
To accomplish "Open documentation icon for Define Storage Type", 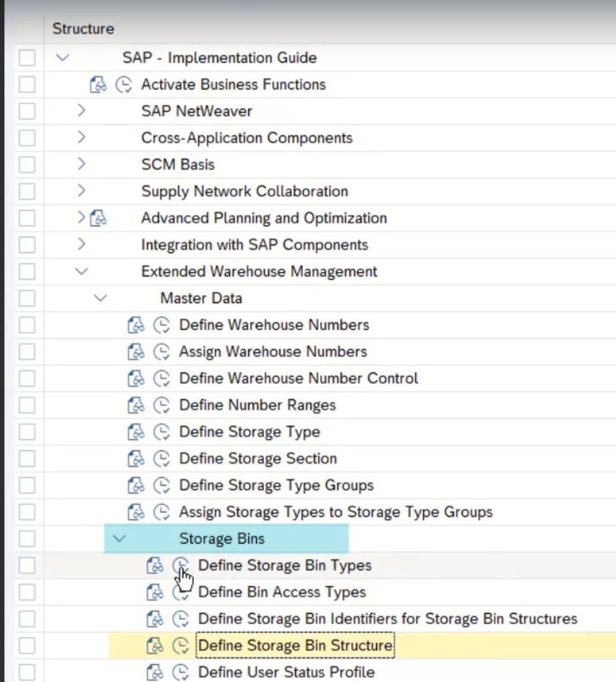I will click(135, 432).
